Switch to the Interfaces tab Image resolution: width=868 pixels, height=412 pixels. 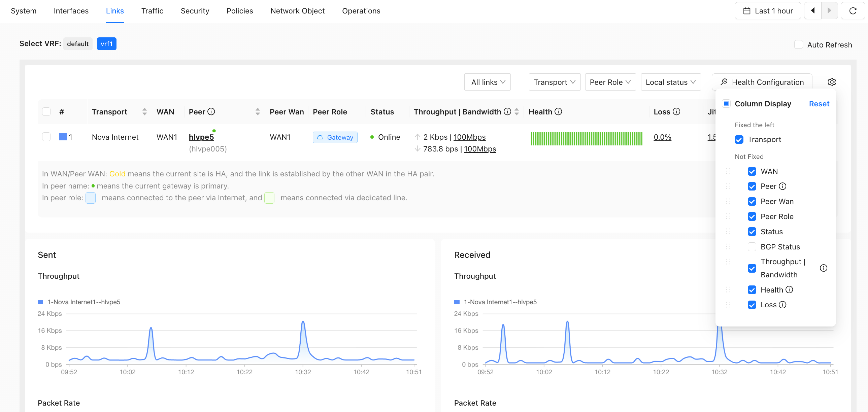(x=71, y=11)
